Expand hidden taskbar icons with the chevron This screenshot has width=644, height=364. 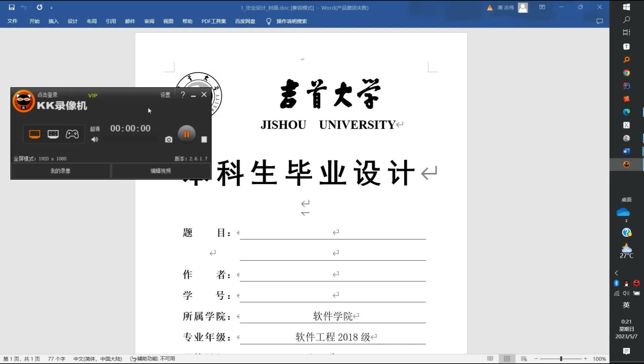pos(616,273)
